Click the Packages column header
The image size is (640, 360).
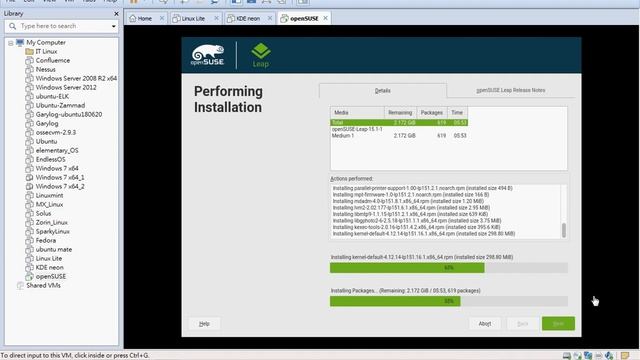pos(431,113)
